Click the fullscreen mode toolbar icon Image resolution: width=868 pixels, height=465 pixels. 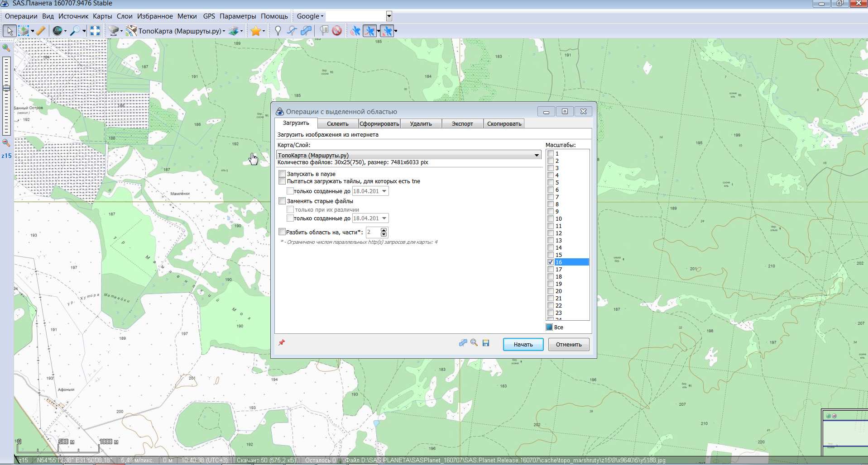95,31
